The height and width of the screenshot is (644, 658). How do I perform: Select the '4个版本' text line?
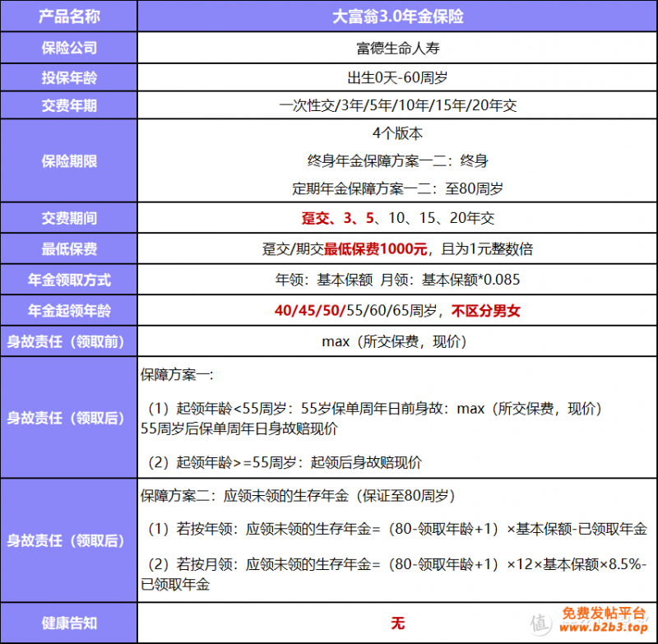click(x=397, y=133)
